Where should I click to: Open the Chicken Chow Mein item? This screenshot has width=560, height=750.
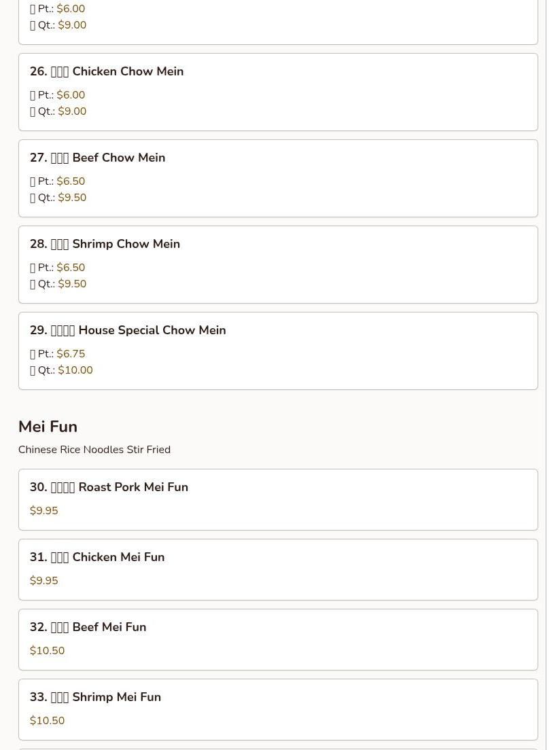pos(107,72)
